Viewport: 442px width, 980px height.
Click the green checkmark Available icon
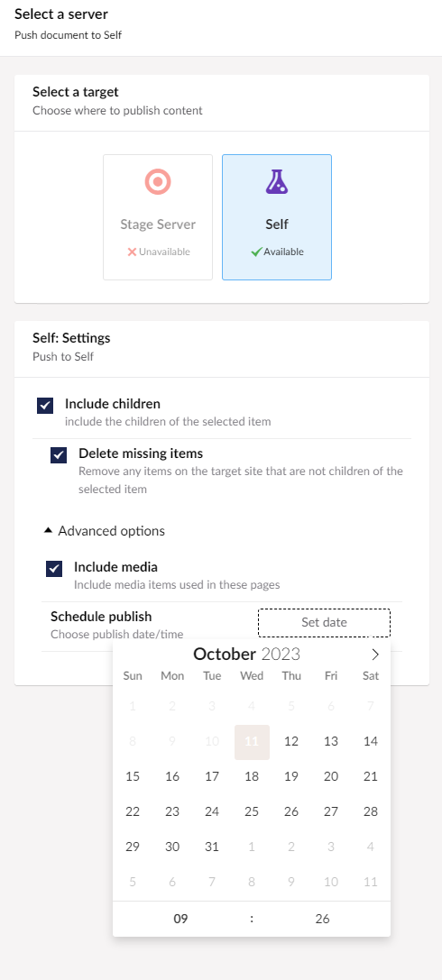[255, 252]
